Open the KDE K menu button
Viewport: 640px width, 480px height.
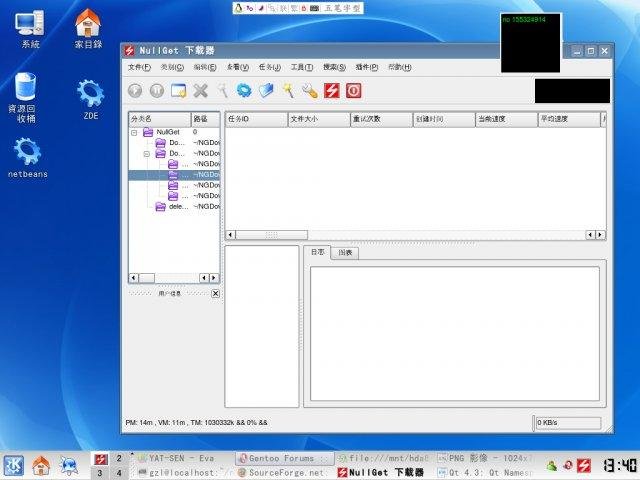tap(13, 466)
